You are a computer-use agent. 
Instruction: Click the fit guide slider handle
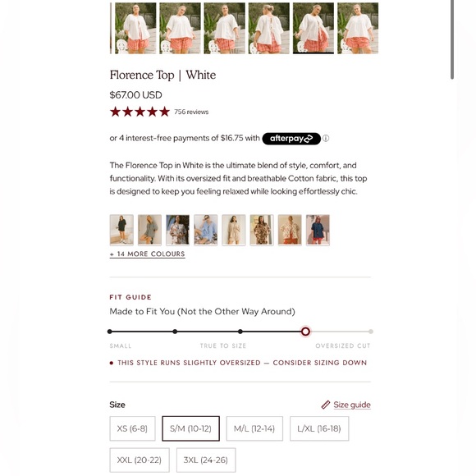coord(305,332)
